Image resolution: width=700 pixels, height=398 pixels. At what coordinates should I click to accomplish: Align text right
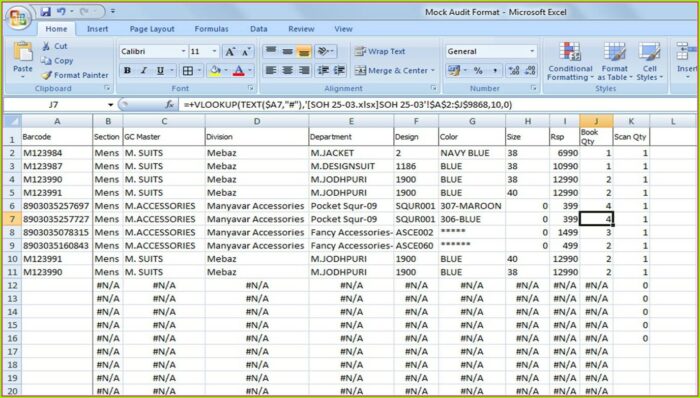[304, 70]
